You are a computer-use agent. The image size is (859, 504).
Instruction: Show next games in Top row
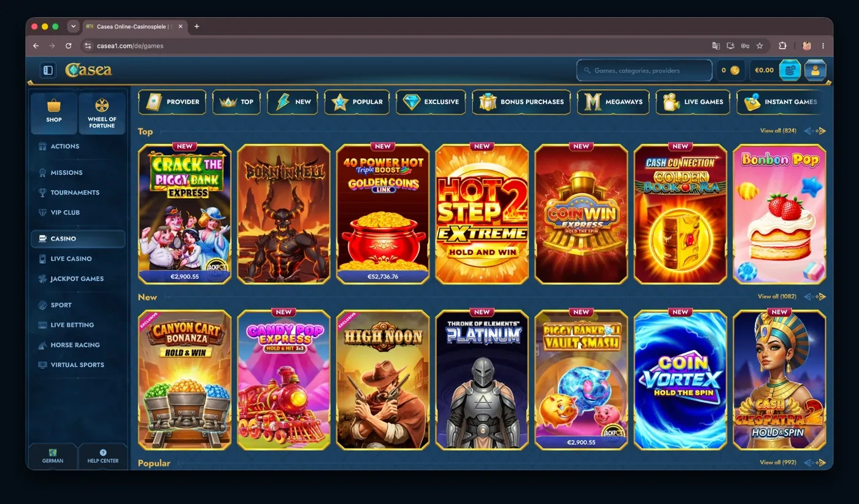[x=821, y=131]
